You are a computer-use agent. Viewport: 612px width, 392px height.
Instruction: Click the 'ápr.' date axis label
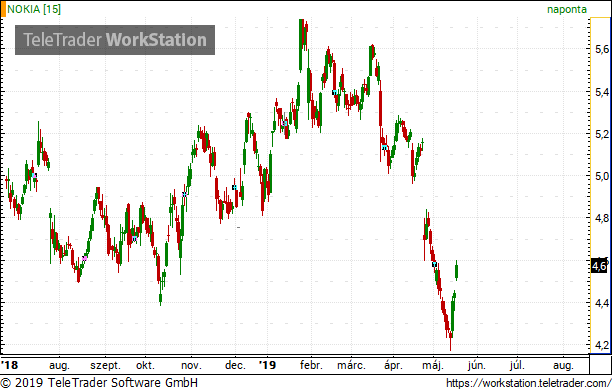tap(393, 366)
